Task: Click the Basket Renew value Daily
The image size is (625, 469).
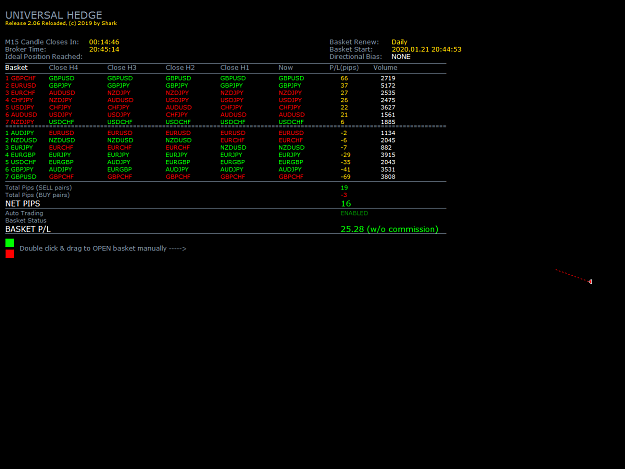Action: (399, 42)
